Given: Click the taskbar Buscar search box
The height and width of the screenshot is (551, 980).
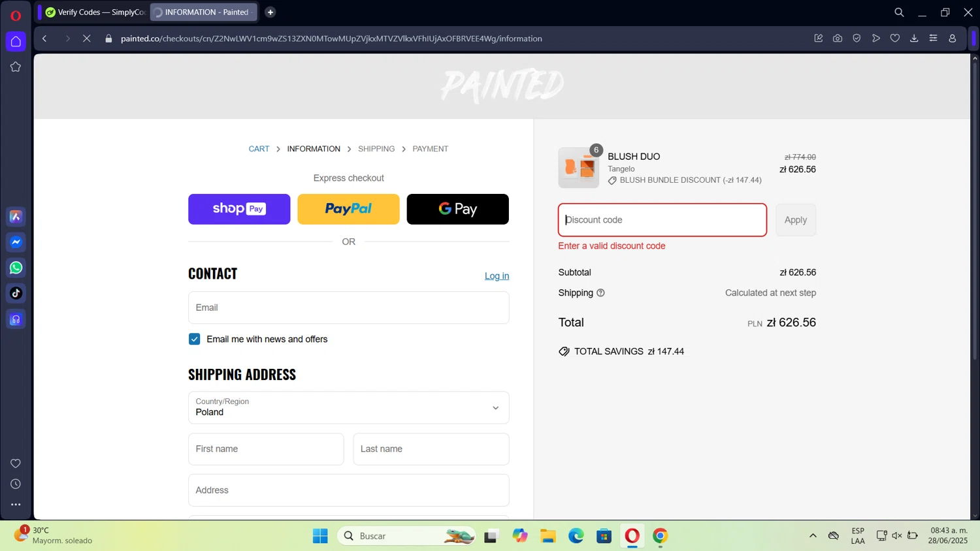Looking at the screenshot, I should [406, 536].
